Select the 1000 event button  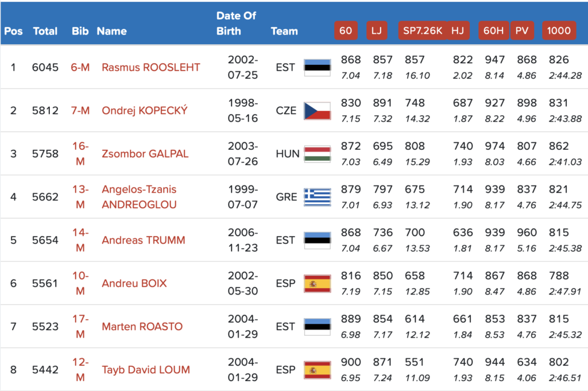click(x=559, y=31)
